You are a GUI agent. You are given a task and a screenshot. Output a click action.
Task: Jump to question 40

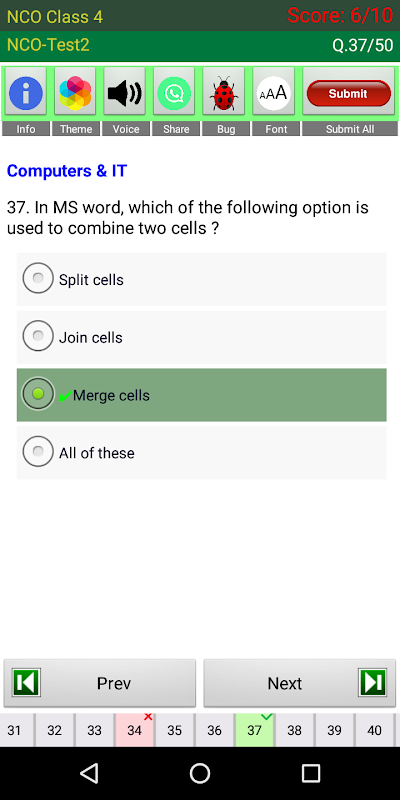tap(374, 730)
